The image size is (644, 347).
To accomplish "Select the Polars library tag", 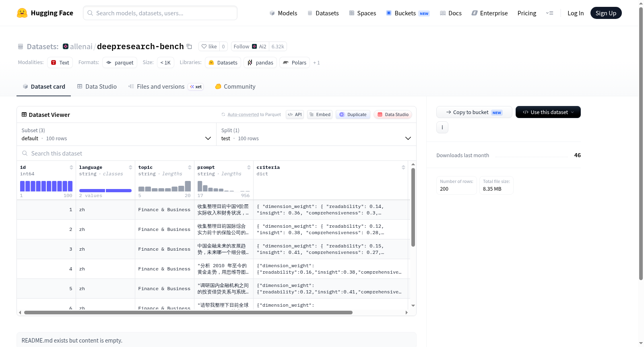I will point(295,62).
